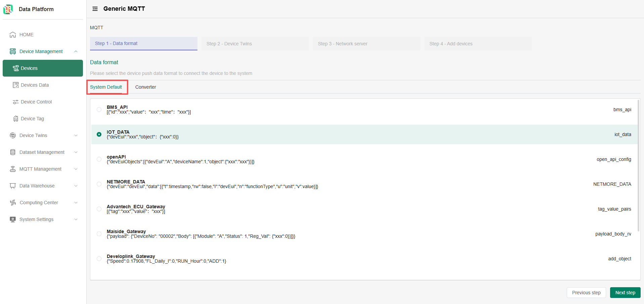Screen dimensions: 644x304
Task: Open the Device Tag icon
Action: tap(15, 118)
